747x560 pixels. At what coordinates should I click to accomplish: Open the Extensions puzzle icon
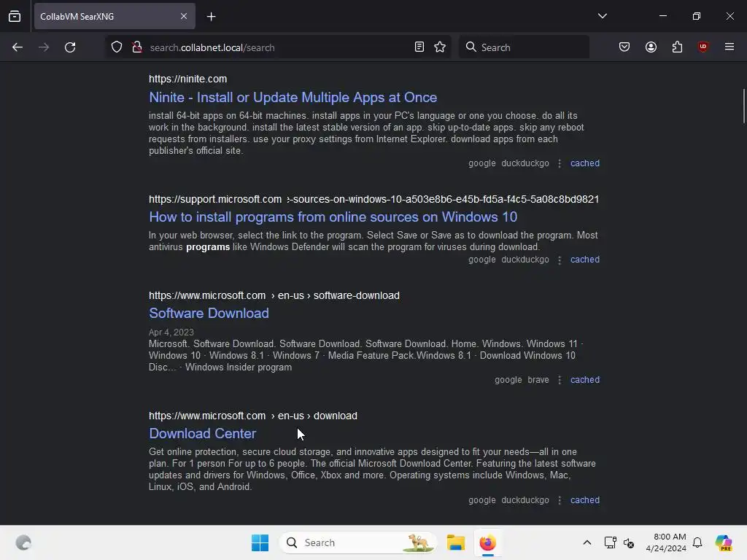[x=678, y=47]
